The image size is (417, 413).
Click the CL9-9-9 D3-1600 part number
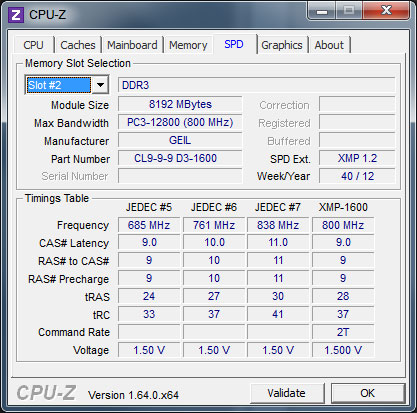click(x=180, y=158)
